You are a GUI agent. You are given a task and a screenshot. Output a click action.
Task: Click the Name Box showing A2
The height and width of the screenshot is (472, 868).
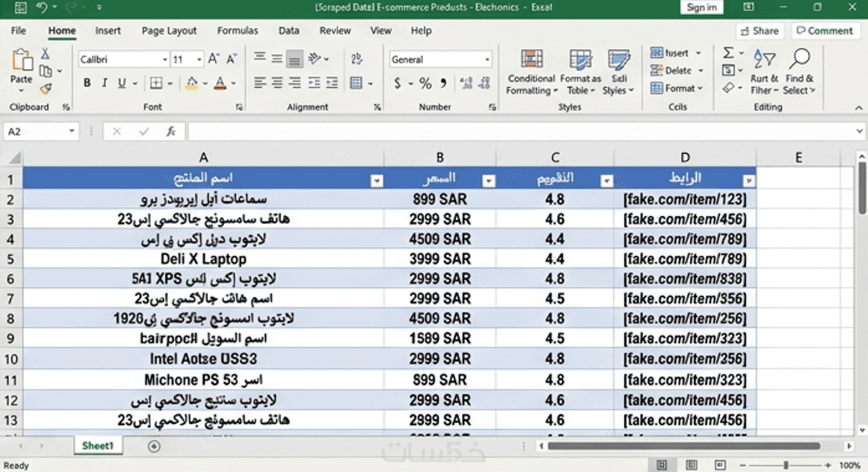41,131
